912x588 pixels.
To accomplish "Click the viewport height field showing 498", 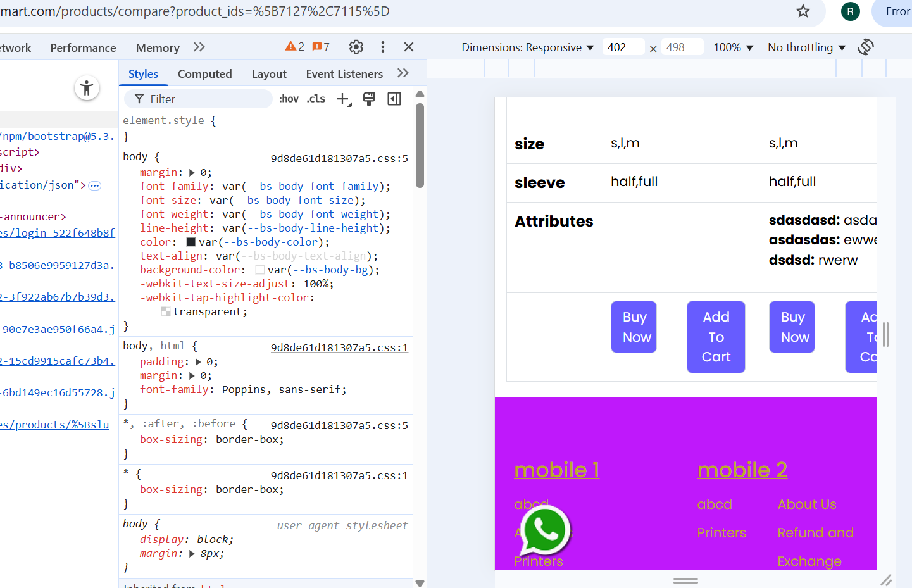I will (x=682, y=47).
